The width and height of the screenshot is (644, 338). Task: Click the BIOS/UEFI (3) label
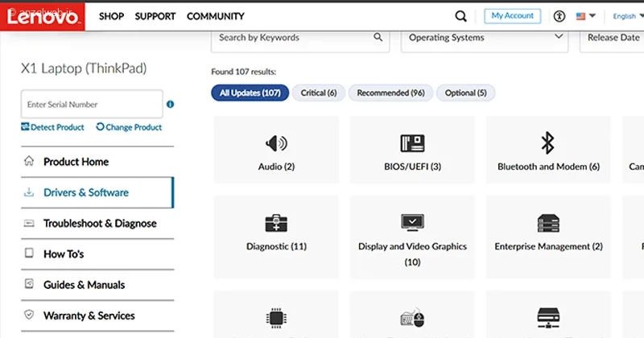tap(412, 167)
